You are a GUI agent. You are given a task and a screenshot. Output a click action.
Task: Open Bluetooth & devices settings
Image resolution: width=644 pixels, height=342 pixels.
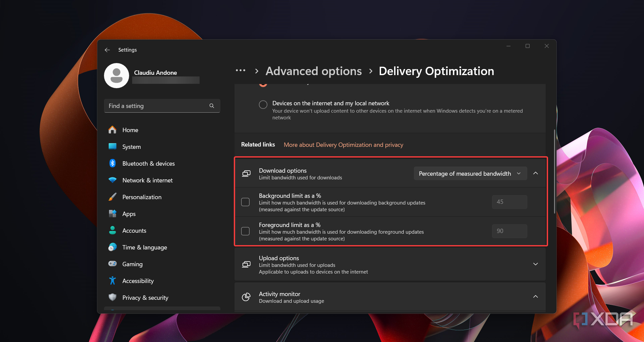pos(162,164)
